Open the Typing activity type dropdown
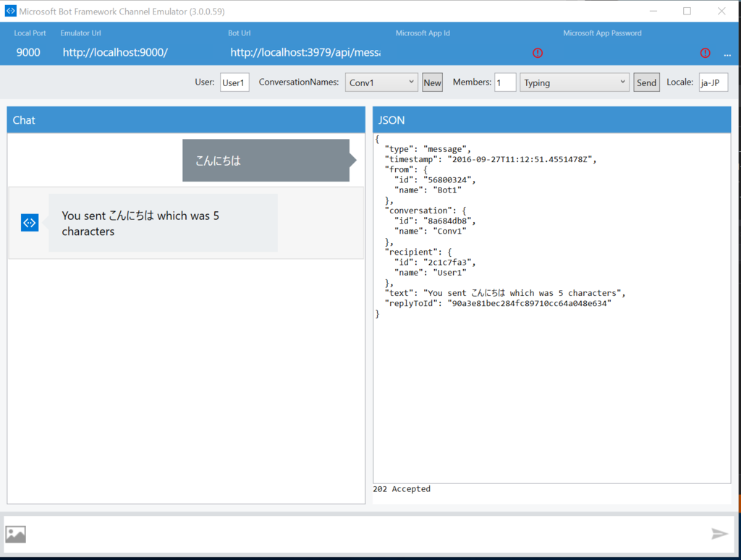This screenshot has width=741, height=560. tap(574, 82)
